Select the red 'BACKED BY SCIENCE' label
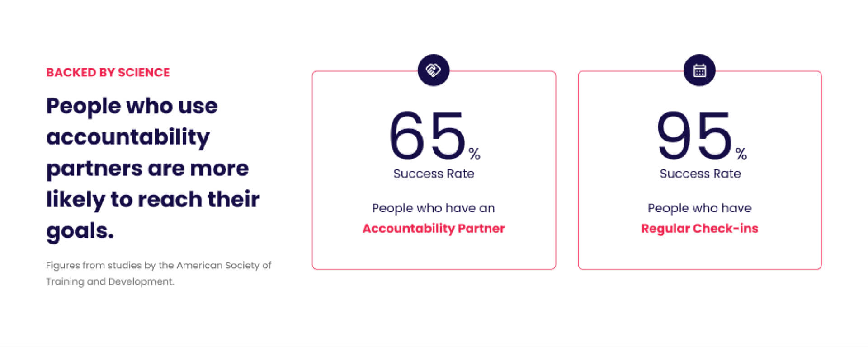 click(x=108, y=73)
